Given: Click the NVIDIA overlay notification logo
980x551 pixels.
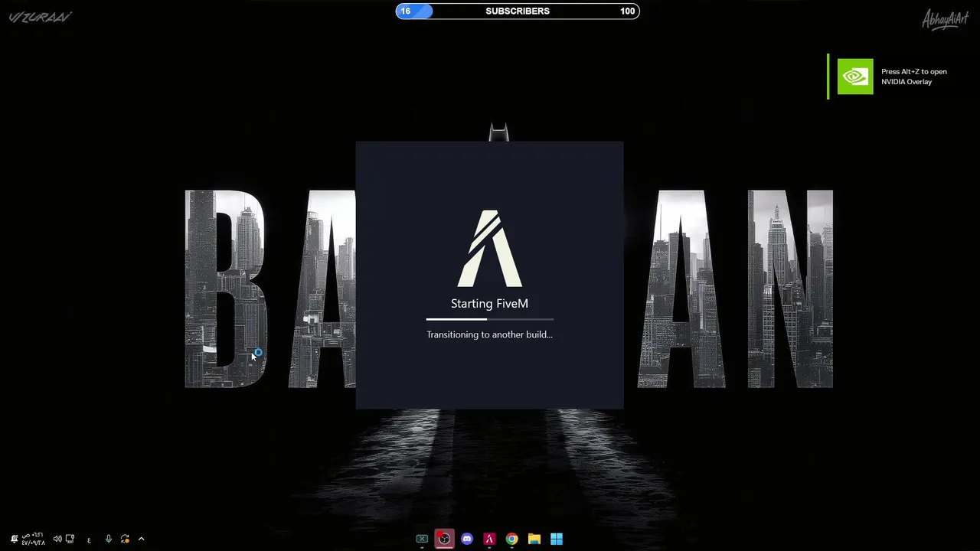Looking at the screenshot, I should pyautogui.click(x=855, y=77).
